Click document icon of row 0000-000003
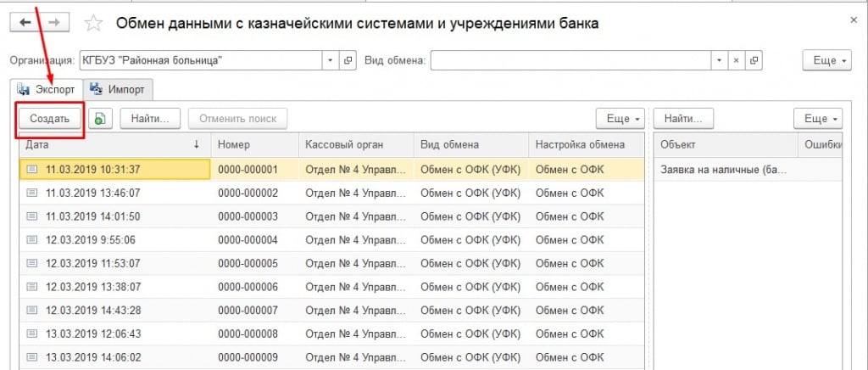 coord(32,216)
